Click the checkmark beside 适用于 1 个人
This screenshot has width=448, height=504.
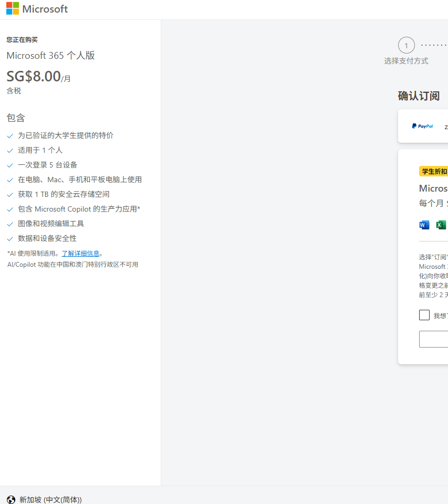[x=10, y=150]
